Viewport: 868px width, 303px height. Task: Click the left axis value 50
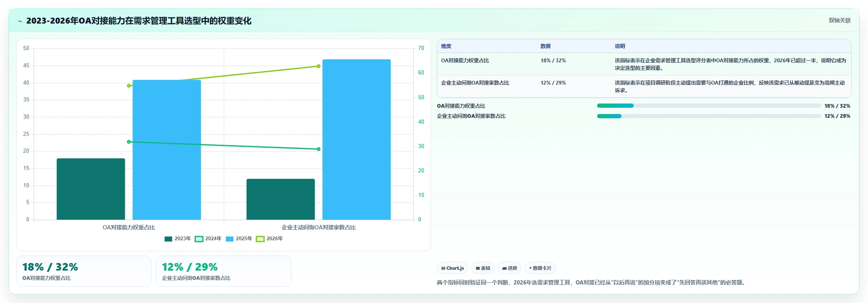[26, 48]
